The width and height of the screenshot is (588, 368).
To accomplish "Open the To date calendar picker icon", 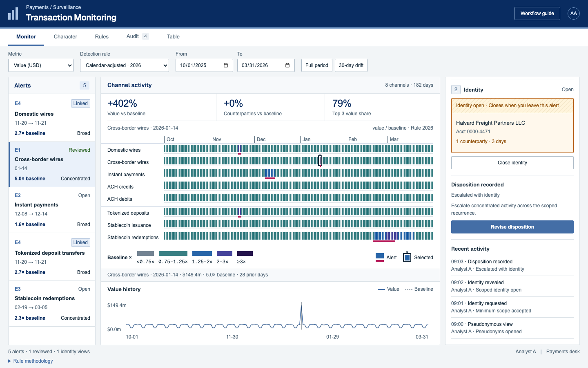I will click(287, 65).
